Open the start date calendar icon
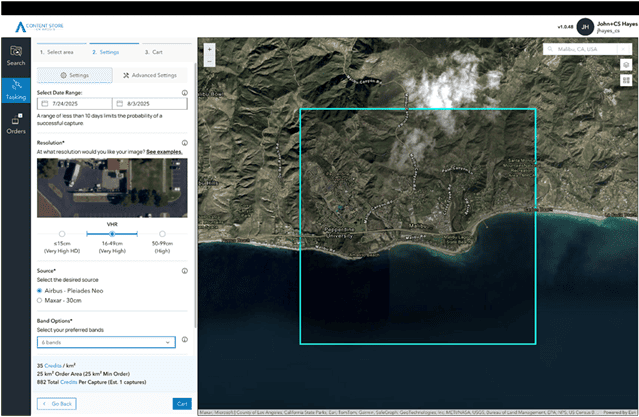Viewport: 639px width, 417px height. click(45, 104)
